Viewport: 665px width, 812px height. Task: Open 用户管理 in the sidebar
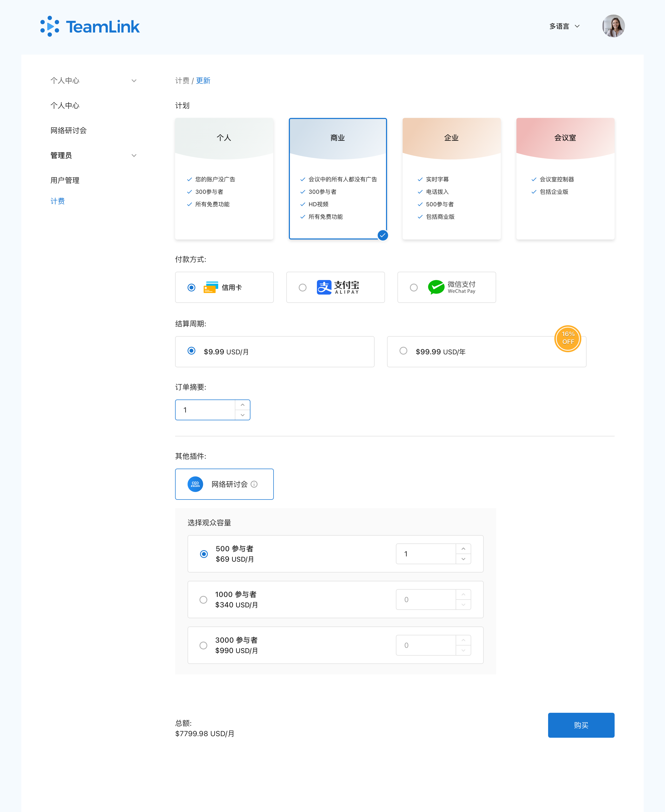point(65,181)
